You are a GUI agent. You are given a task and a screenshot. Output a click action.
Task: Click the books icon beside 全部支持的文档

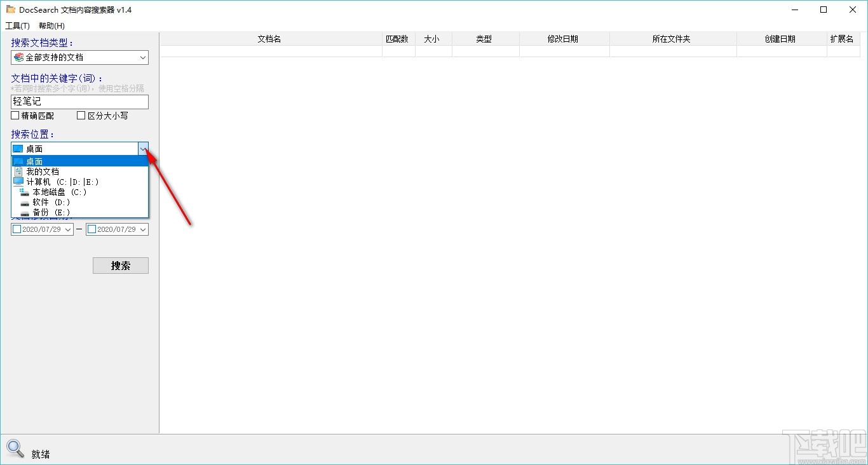[18, 57]
